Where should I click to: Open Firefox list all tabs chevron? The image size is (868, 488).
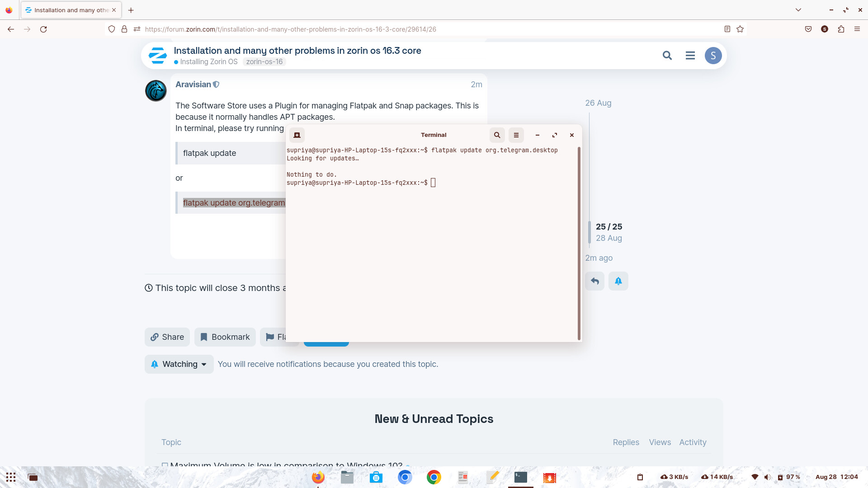[798, 10]
